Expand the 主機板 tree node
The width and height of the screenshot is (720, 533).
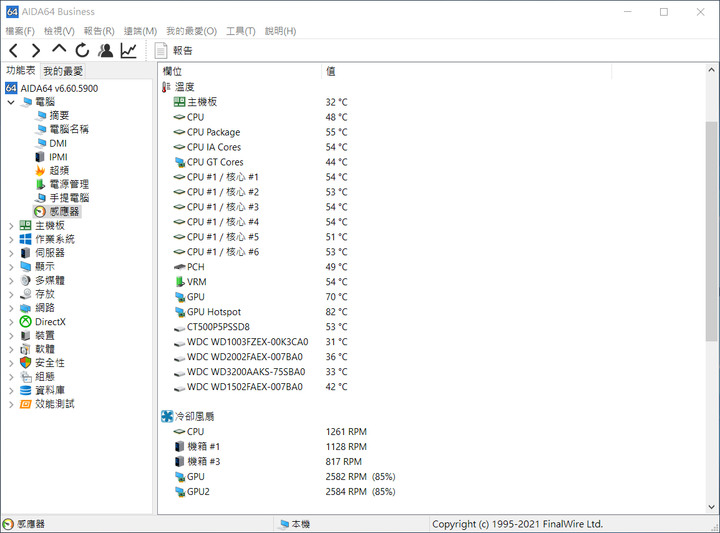pyautogui.click(x=11, y=226)
